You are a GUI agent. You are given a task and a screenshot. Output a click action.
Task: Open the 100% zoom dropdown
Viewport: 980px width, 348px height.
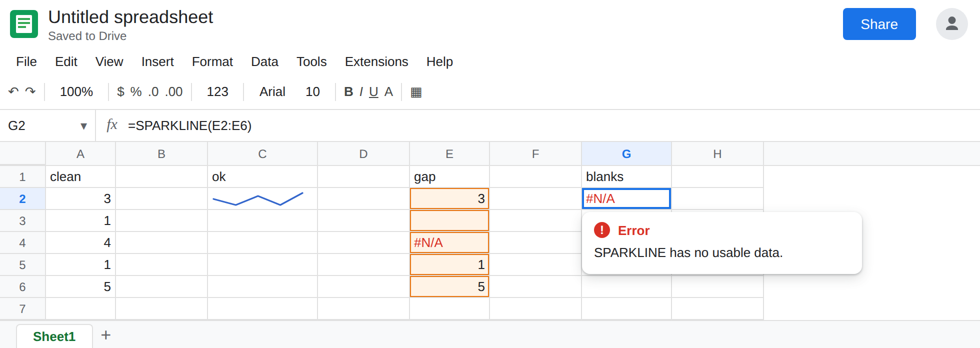(76, 91)
